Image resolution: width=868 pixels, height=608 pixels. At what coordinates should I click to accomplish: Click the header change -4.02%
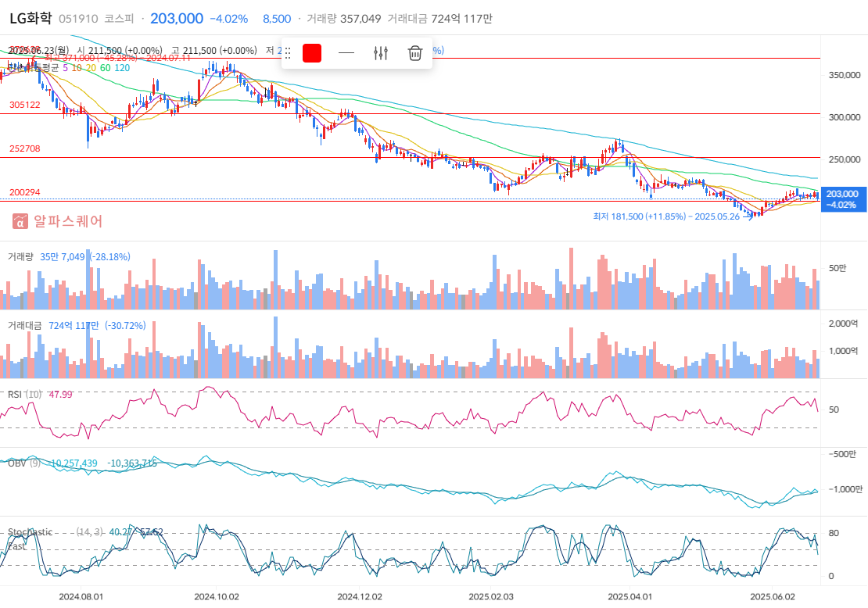click(228, 19)
